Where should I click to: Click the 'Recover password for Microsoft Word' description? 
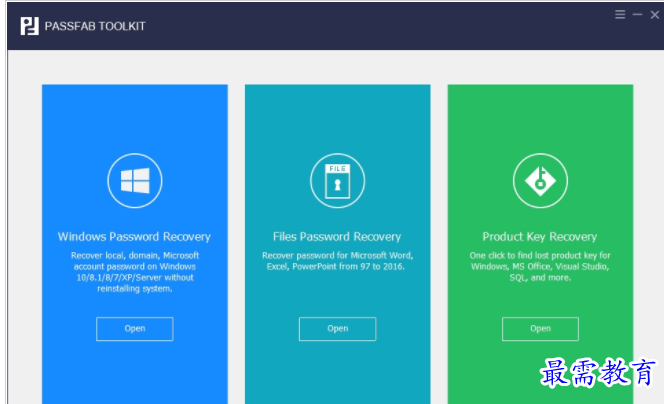coord(338,261)
